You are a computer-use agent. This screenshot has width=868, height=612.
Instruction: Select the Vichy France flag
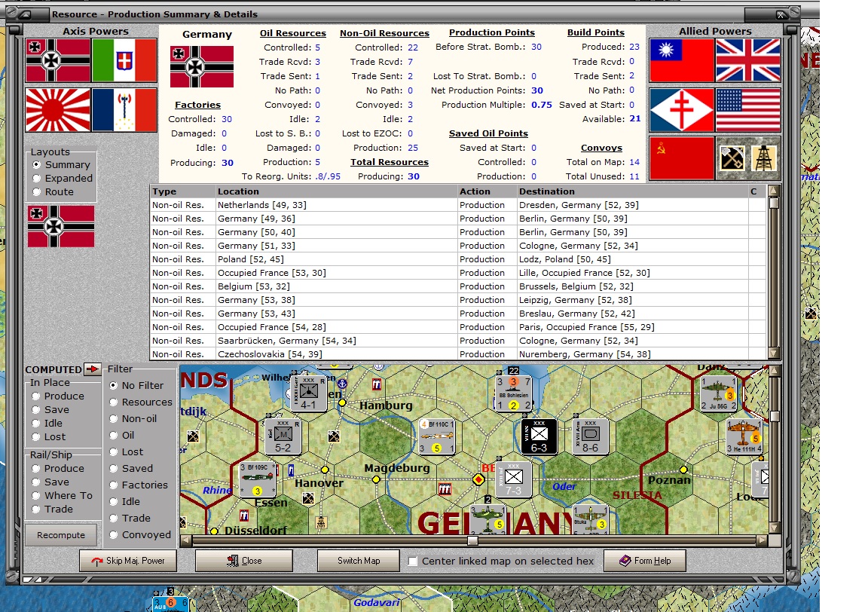coord(124,109)
